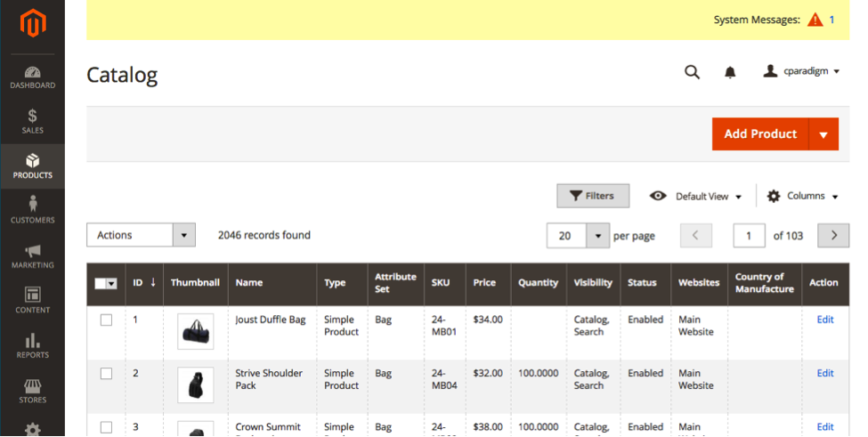The image size is (868, 437).
Task: Expand the Add Product arrow dropdown
Action: (x=823, y=134)
